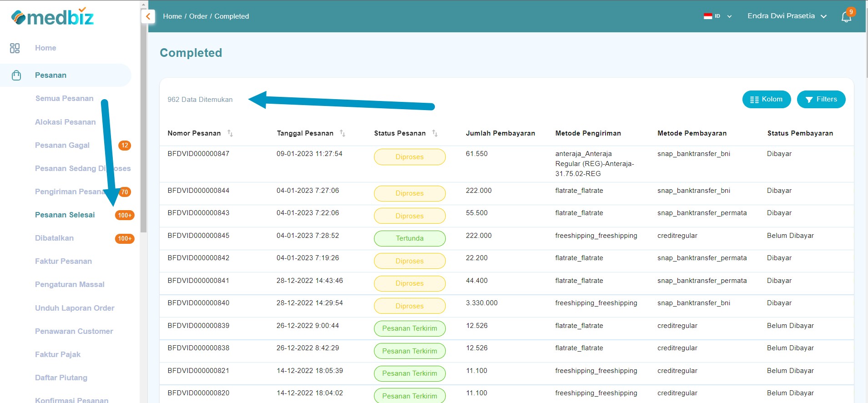Open Unduh Laporan Order page
Screen dimensions: 868x403
click(75, 308)
